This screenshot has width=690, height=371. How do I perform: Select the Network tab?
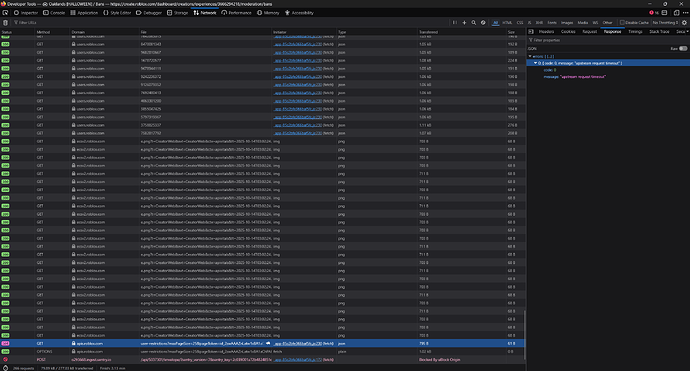[205, 13]
